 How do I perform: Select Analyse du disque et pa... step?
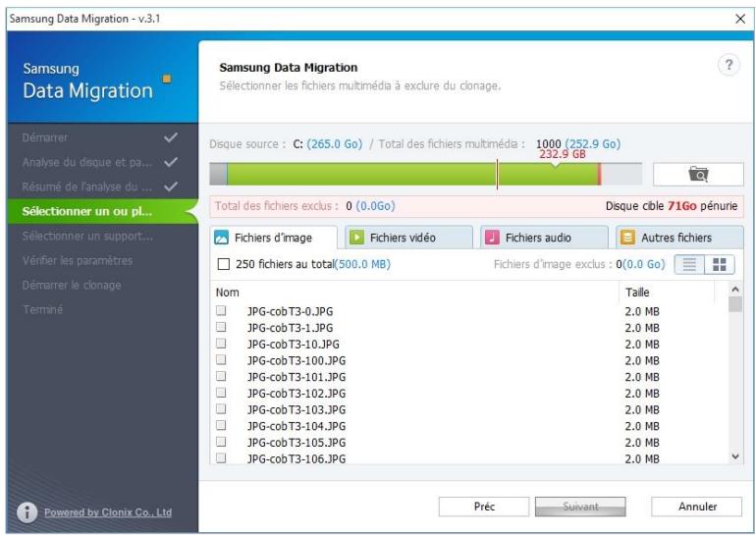tap(103, 162)
